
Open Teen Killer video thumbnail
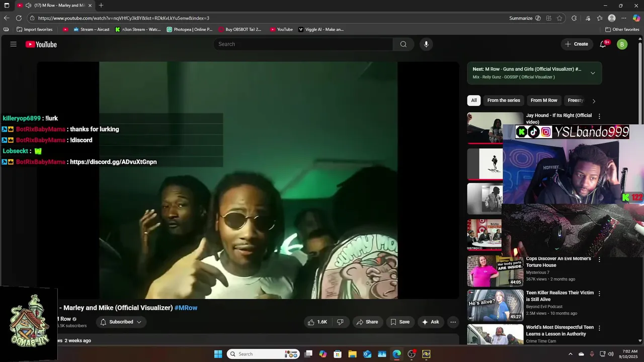tap(495, 305)
